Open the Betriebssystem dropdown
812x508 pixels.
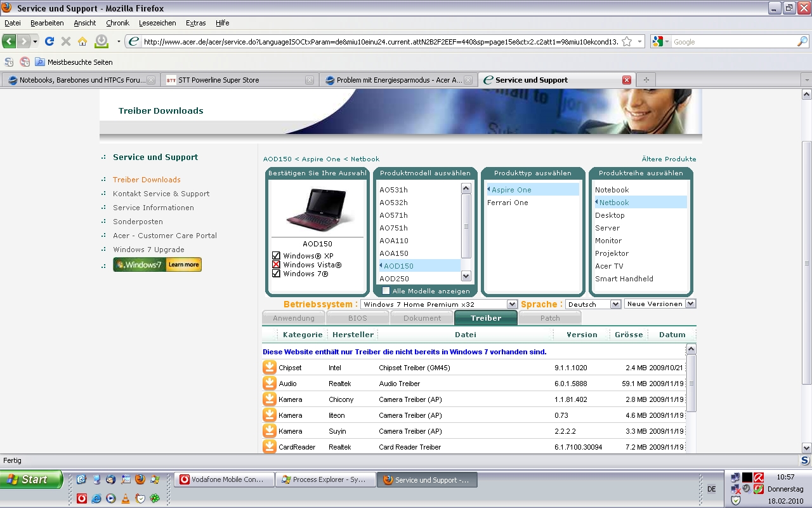439,304
